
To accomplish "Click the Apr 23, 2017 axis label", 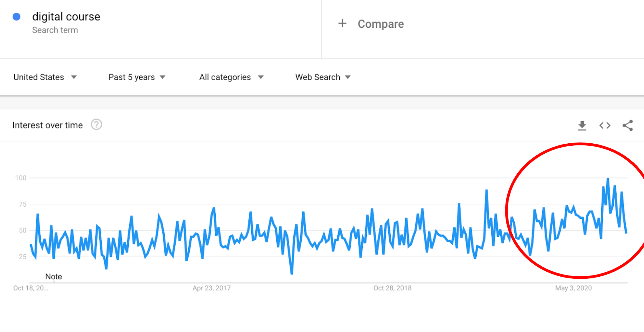I will click(212, 288).
